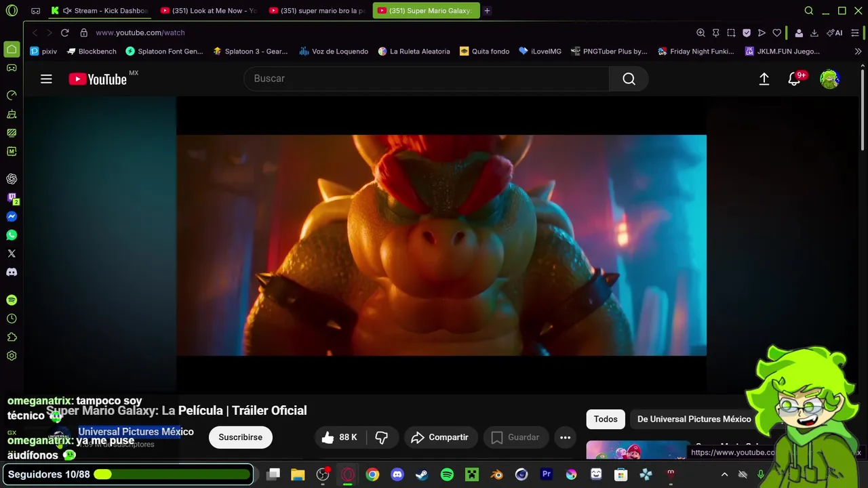868x488 pixels.
Task: Open the AI assistant button in toolbar
Action: (835, 33)
